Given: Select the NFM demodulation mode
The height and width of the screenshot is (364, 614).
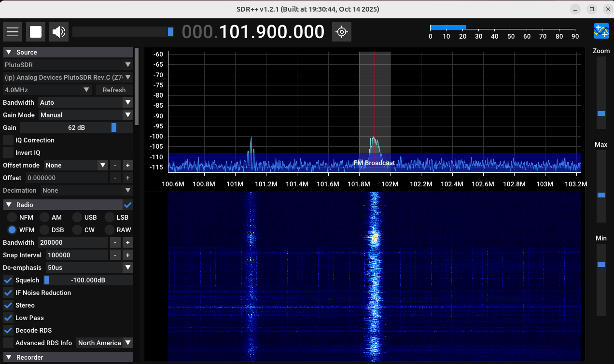Looking at the screenshot, I should coord(12,217).
